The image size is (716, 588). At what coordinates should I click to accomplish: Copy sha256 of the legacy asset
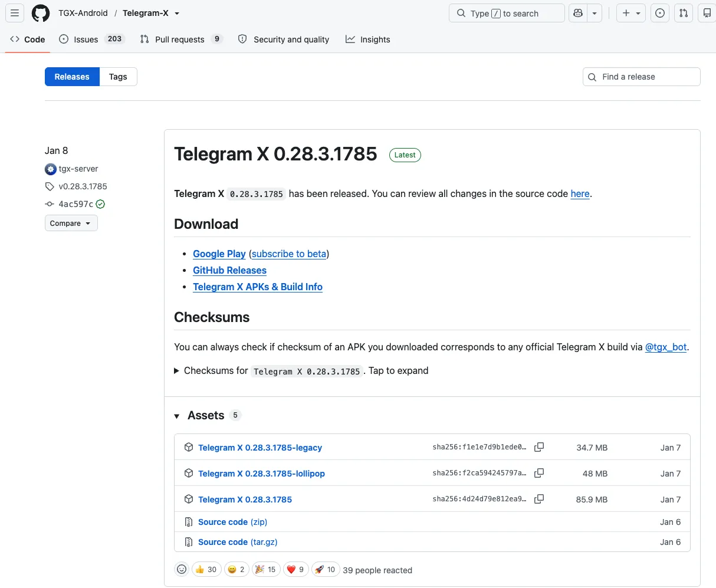click(x=539, y=448)
